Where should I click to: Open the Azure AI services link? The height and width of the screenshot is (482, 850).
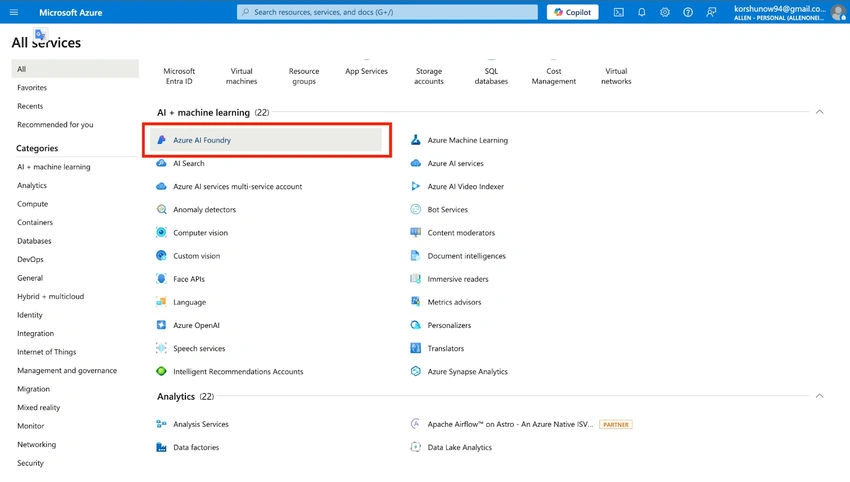pos(455,163)
